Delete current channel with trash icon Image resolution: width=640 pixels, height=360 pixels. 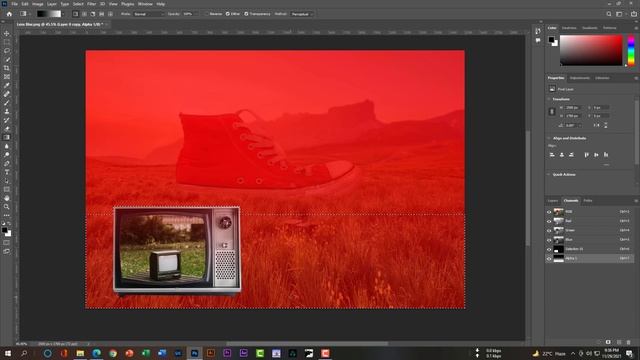coord(628,342)
